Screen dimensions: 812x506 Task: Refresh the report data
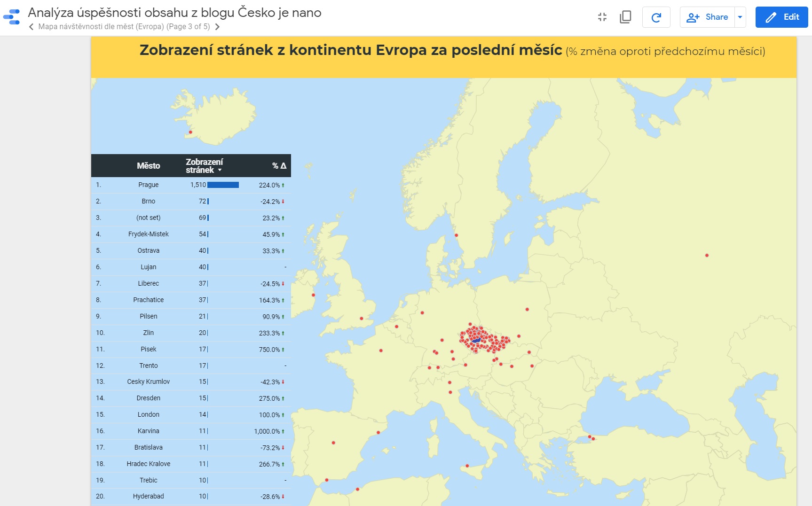(656, 17)
